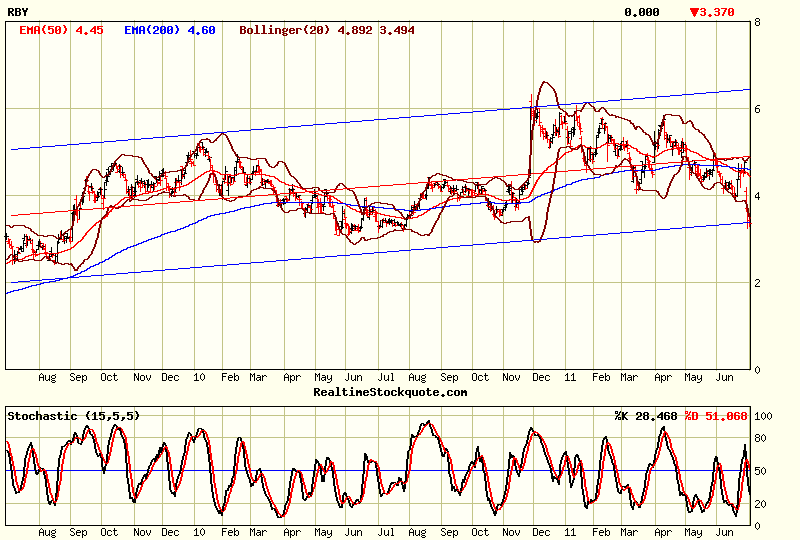This screenshot has width=800, height=540.
Task: Select the %K 28.468 reading
Action: point(646,415)
